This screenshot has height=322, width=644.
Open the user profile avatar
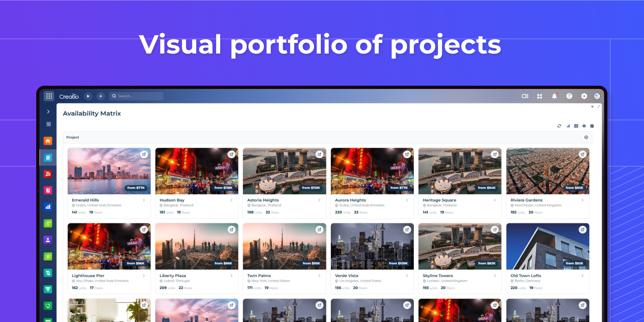597,96
